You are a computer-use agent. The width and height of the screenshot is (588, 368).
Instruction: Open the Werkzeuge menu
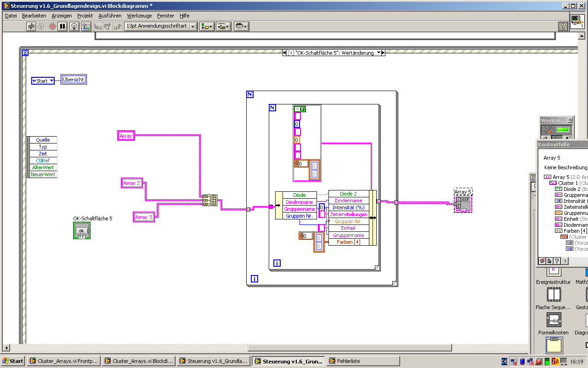140,16
